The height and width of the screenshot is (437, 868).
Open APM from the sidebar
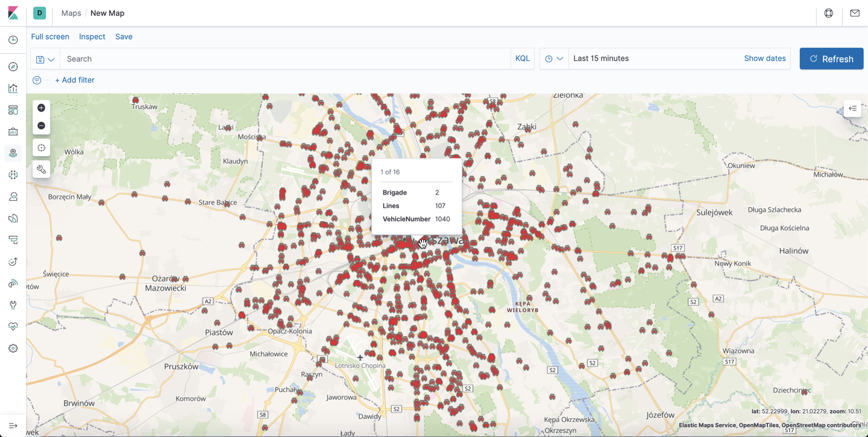(13, 240)
